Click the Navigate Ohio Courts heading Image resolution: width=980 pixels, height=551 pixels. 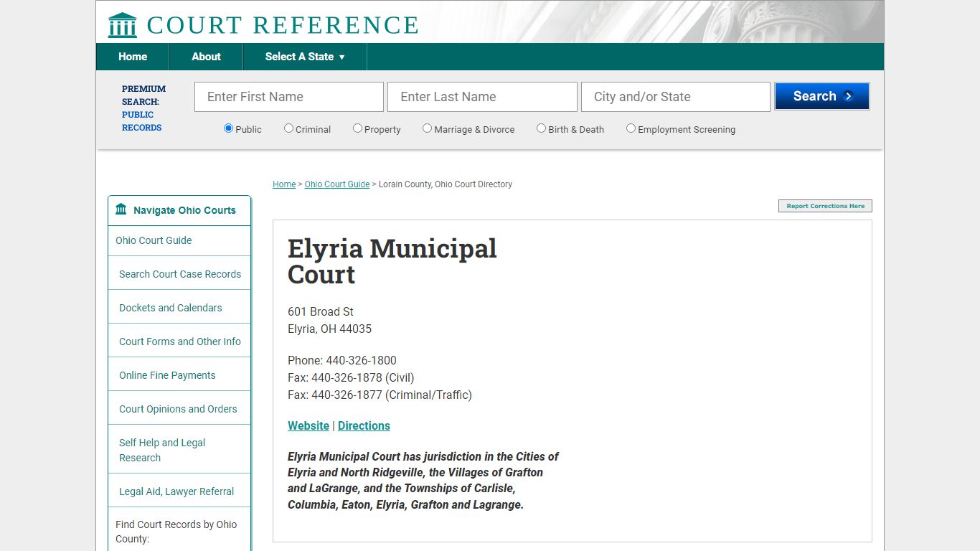(184, 210)
